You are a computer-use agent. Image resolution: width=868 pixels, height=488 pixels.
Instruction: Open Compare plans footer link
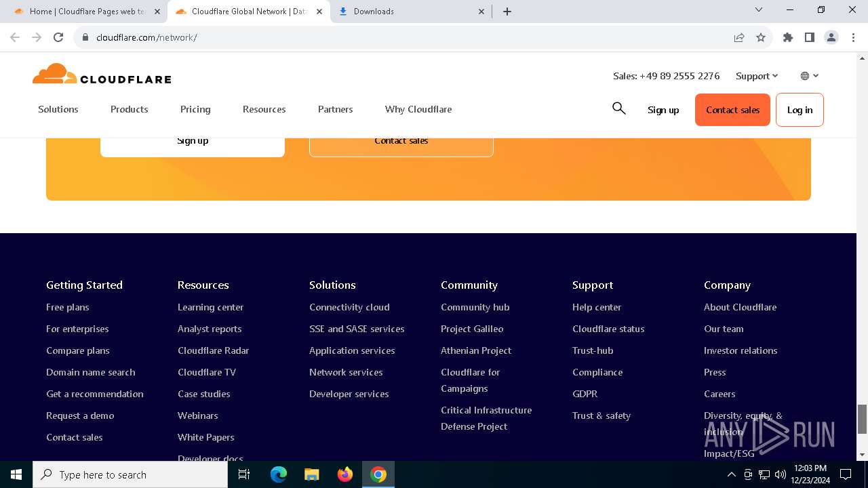(x=78, y=350)
